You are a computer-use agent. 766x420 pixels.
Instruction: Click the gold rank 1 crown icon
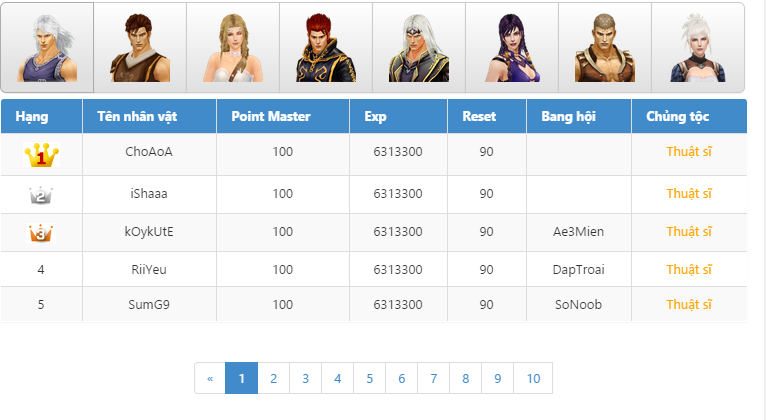tap(41, 156)
